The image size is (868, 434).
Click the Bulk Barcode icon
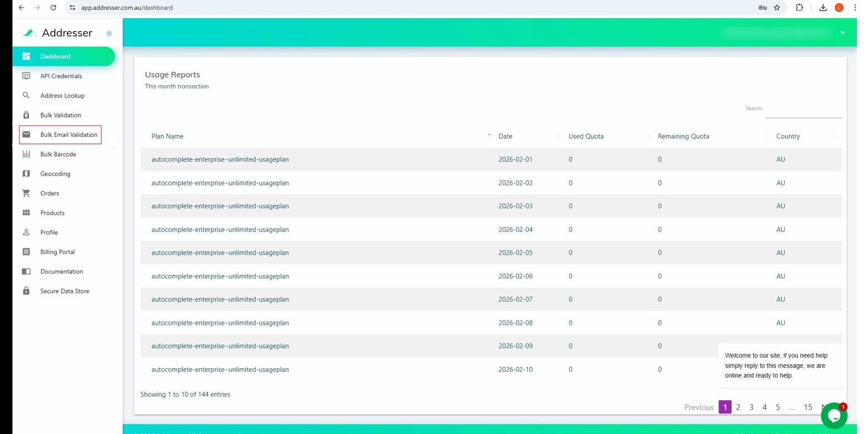[26, 154]
